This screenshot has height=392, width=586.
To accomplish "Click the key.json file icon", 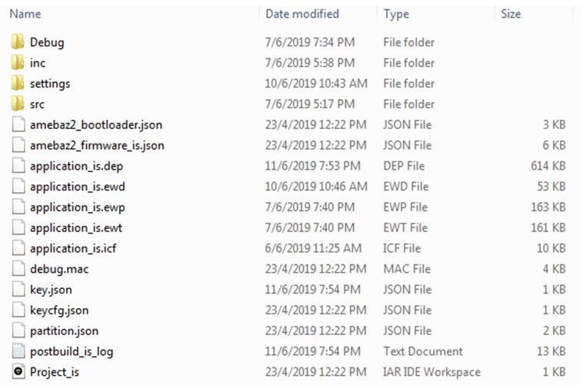I will click(18, 289).
